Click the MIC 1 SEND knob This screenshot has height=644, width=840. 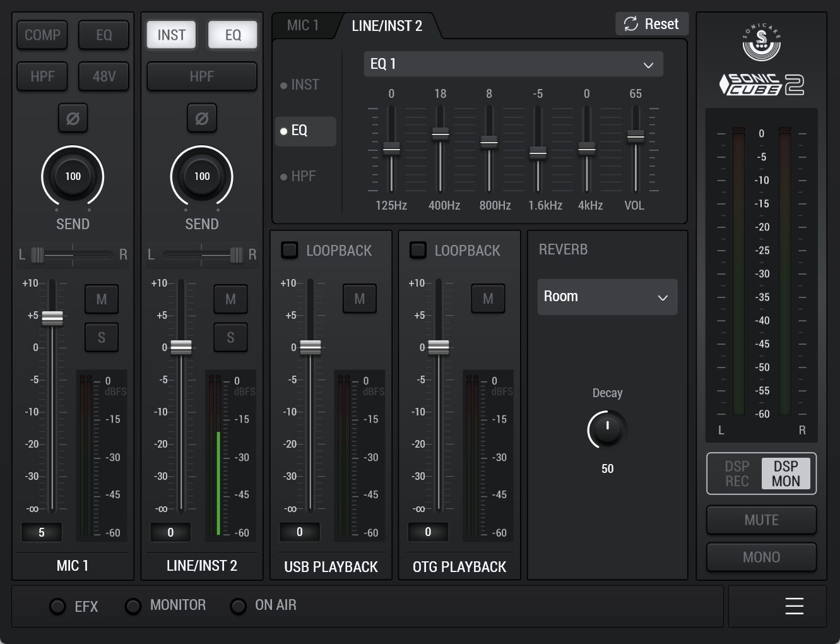[73, 177]
